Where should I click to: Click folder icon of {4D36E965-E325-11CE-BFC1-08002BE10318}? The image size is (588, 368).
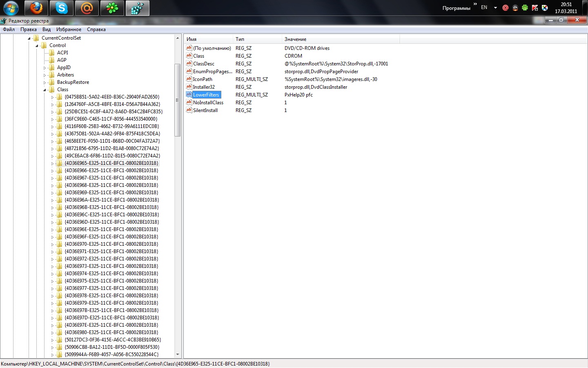click(x=60, y=163)
